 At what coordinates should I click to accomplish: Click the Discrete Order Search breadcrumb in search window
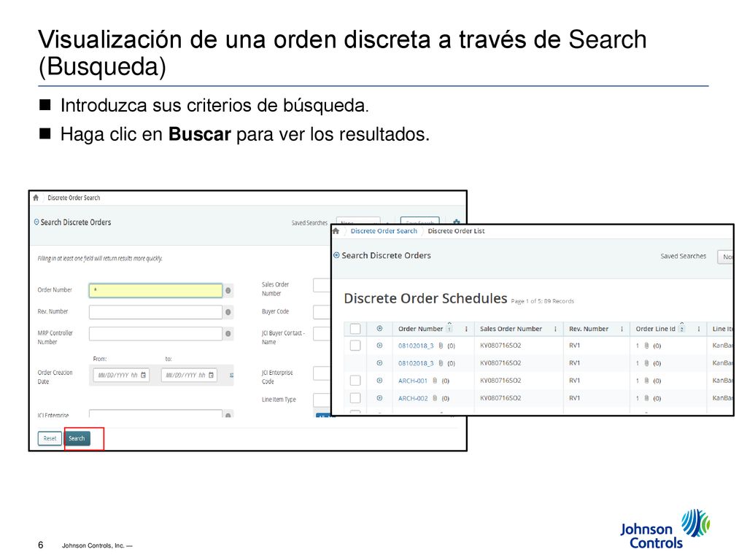click(74, 198)
